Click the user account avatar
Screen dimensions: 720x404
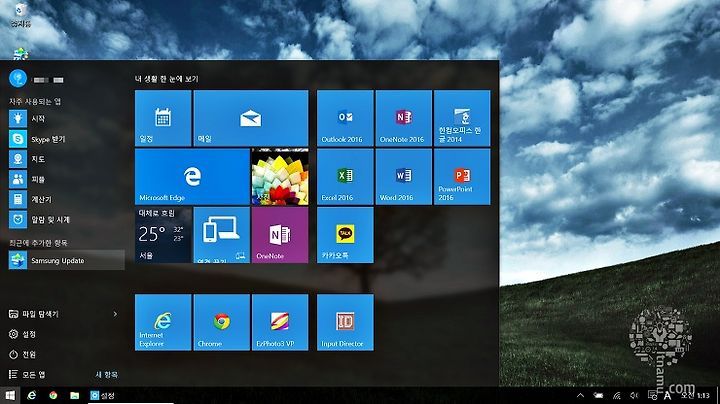pos(18,79)
